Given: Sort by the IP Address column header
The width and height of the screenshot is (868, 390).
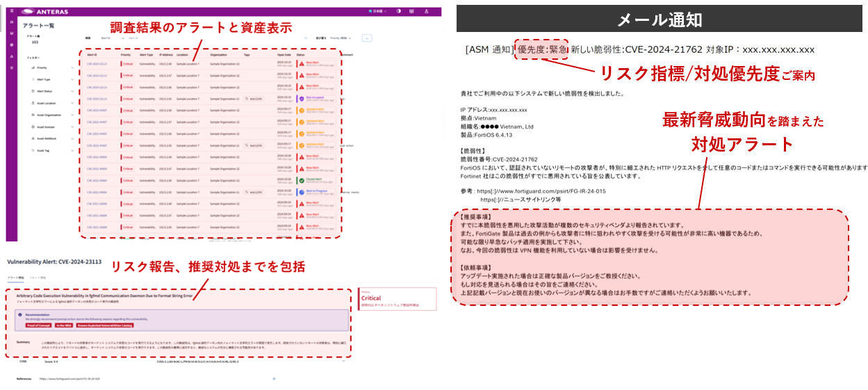Looking at the screenshot, I should click(166, 54).
